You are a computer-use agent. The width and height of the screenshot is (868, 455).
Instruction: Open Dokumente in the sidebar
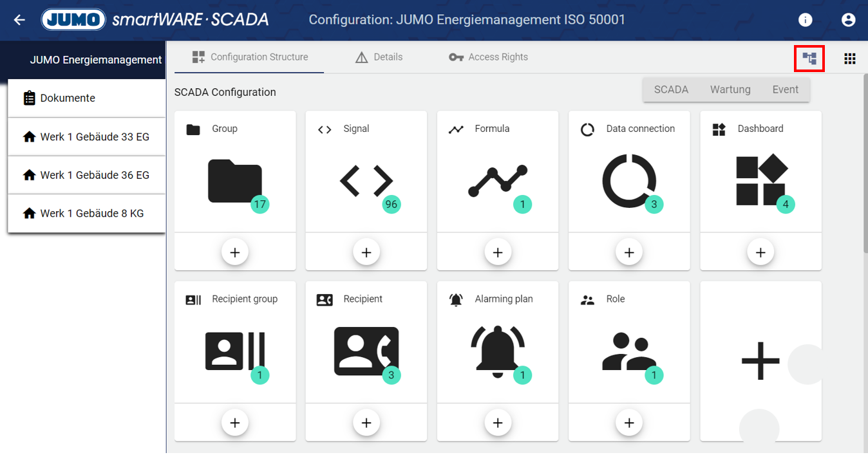tap(68, 98)
